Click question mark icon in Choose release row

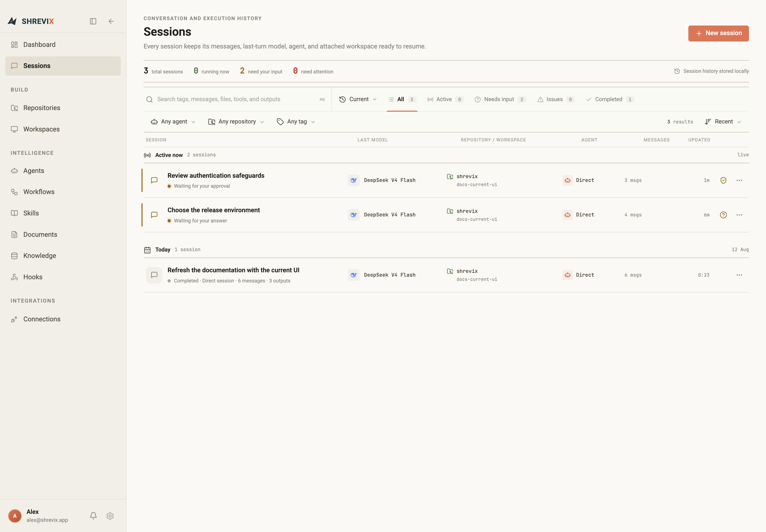(x=723, y=215)
